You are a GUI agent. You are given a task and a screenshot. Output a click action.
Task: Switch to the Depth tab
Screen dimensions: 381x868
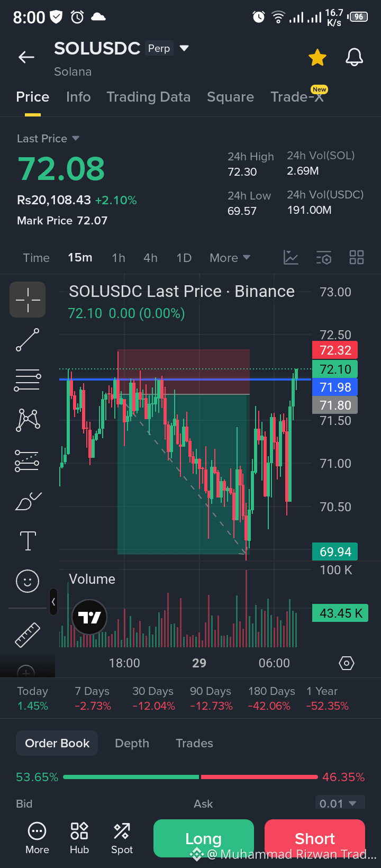coord(132,743)
